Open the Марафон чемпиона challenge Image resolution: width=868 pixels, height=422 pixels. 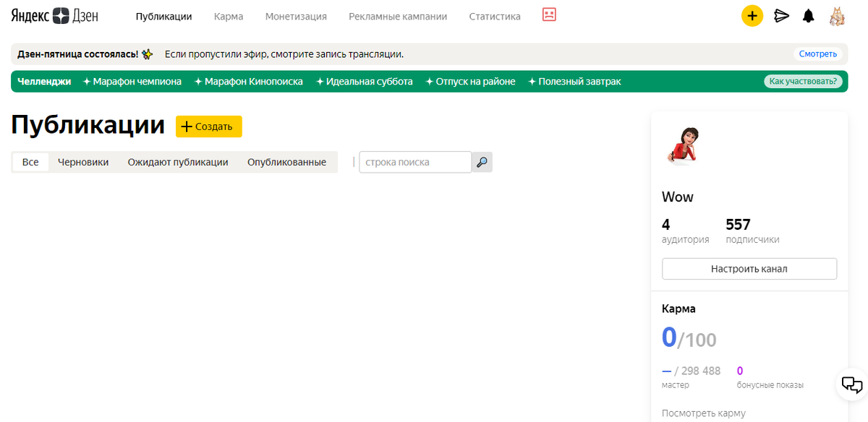tap(132, 82)
